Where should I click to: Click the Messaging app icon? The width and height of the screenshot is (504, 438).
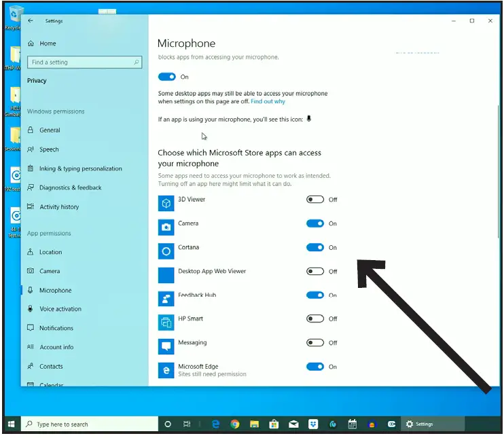[166, 346]
